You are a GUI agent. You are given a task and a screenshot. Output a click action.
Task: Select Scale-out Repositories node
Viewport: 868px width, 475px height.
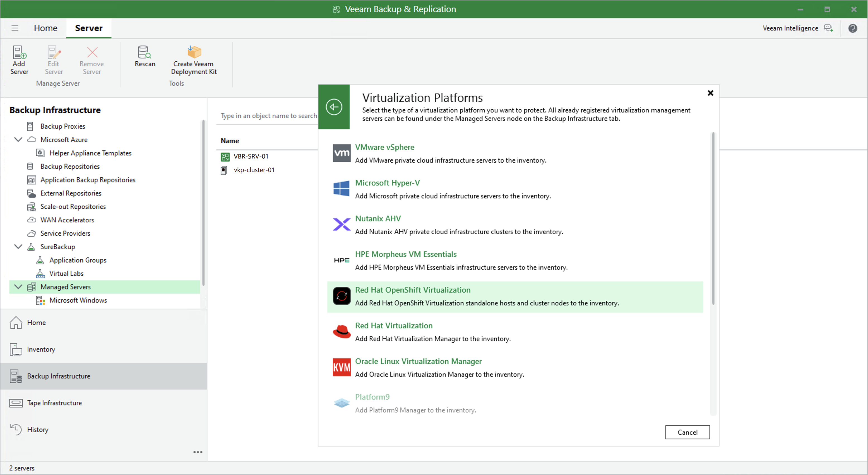point(73,206)
